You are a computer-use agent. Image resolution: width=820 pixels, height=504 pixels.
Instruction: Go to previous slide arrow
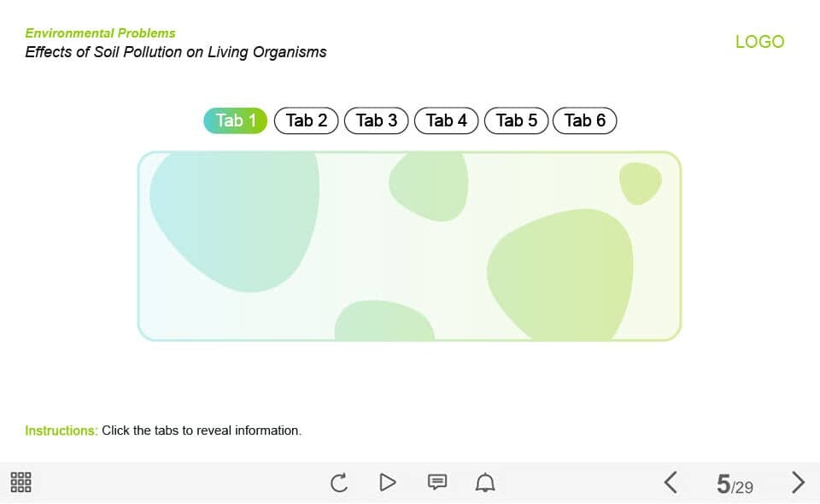[671, 483]
